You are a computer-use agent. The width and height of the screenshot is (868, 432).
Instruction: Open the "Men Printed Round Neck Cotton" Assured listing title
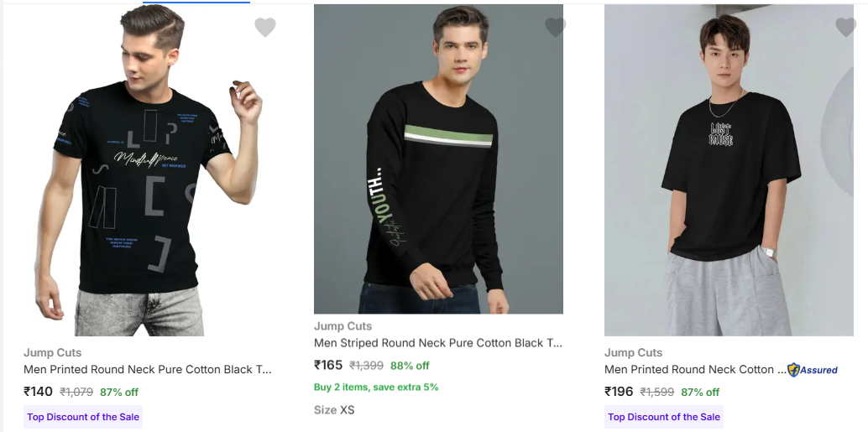(695, 369)
